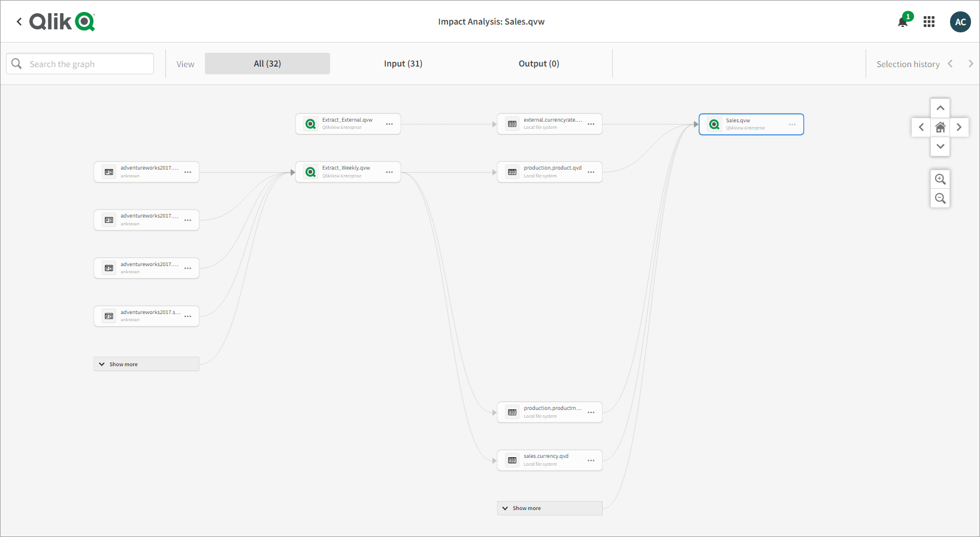Zoom out of the graph
The image size is (980, 537).
[x=940, y=198]
